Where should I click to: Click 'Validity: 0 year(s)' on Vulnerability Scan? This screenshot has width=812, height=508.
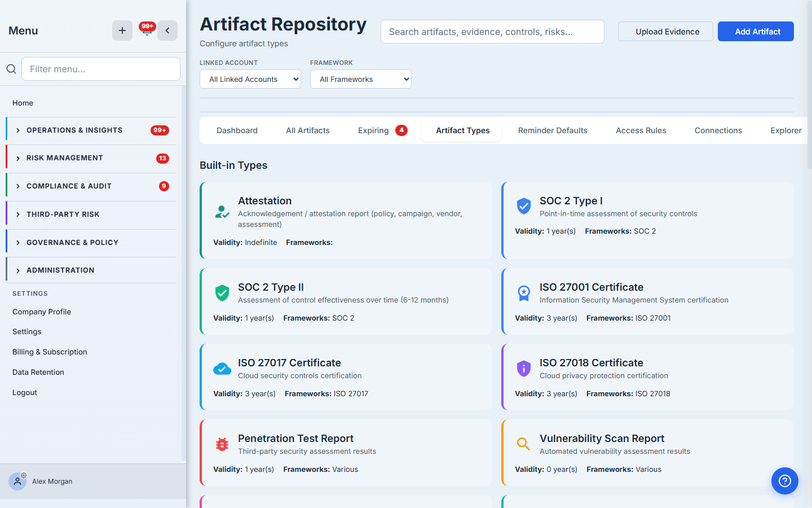tap(546, 470)
